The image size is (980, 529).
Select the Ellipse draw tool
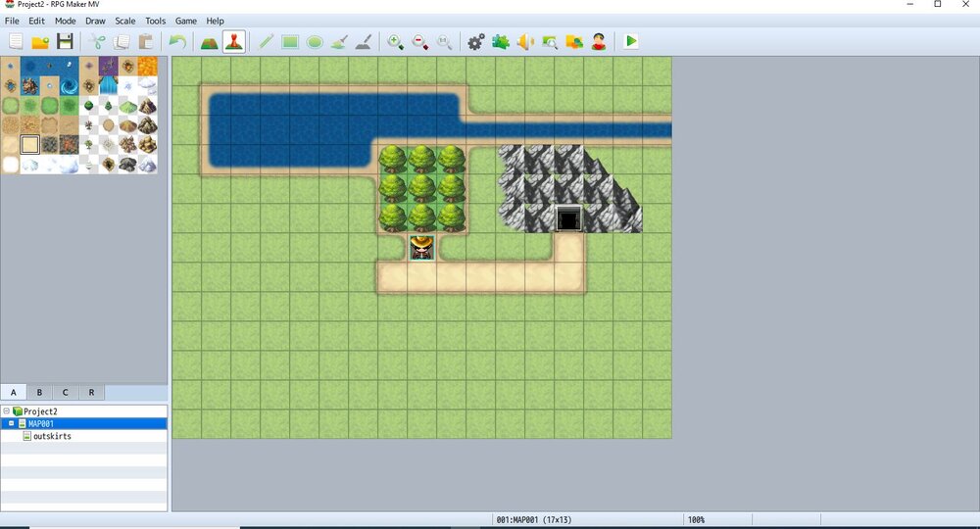315,42
